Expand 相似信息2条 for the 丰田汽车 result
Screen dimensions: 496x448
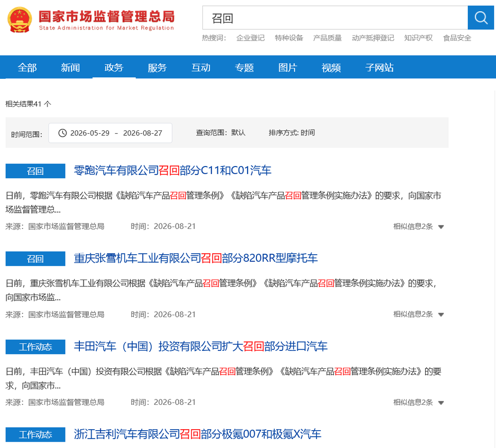[x=419, y=402]
